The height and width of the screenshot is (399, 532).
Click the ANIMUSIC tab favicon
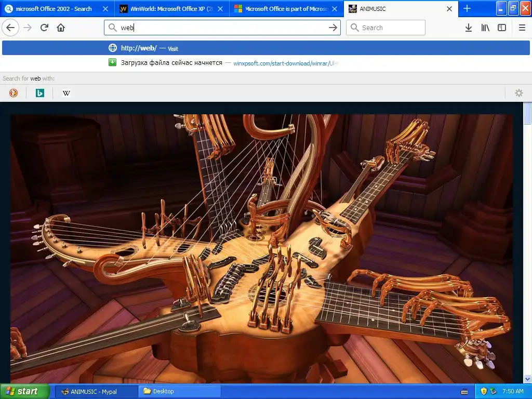pyautogui.click(x=353, y=9)
